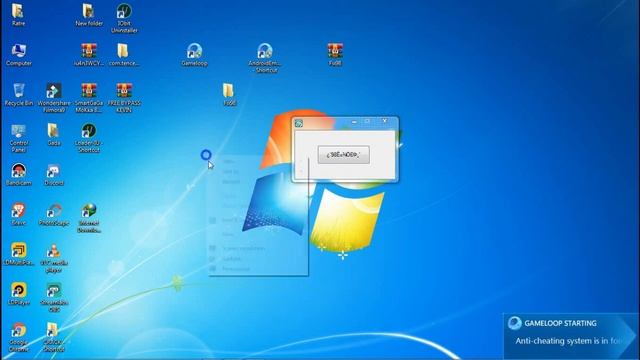Click the small window's title bar app icon

pos(299,123)
